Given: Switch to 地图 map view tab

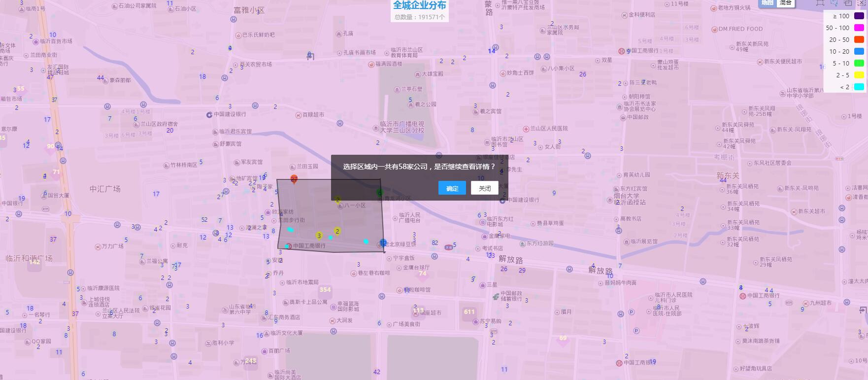Looking at the screenshot, I should (768, 2).
